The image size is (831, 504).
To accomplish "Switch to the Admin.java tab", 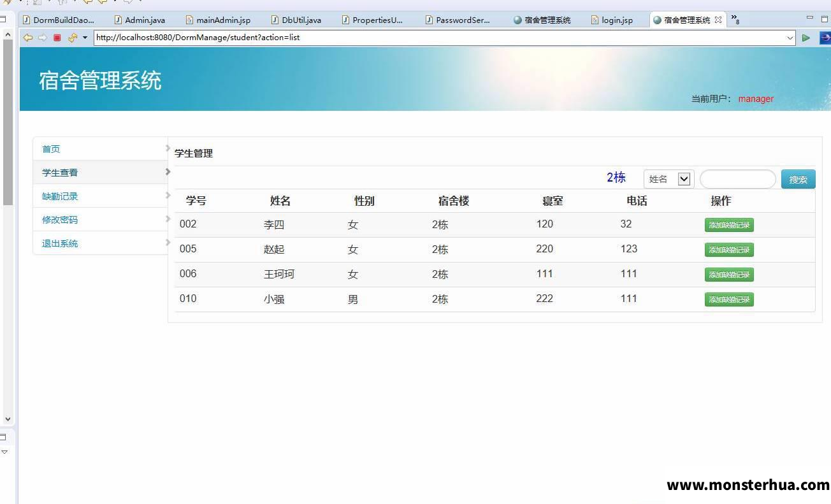I will 140,20.
